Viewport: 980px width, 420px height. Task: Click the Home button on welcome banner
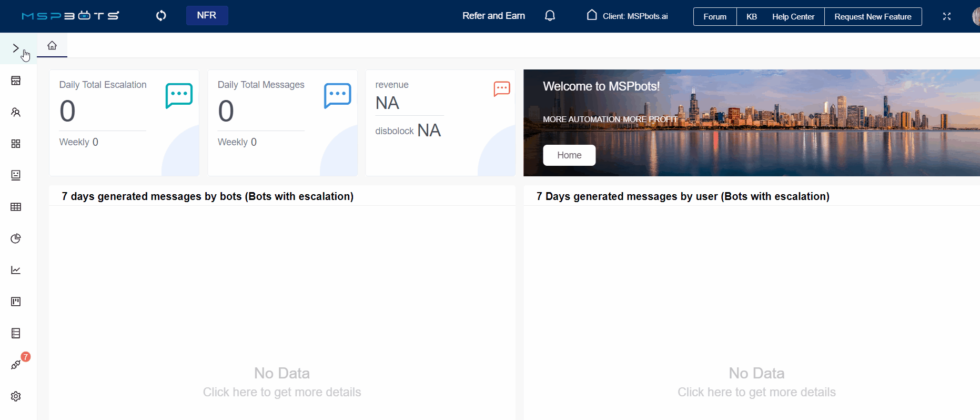coord(569,155)
